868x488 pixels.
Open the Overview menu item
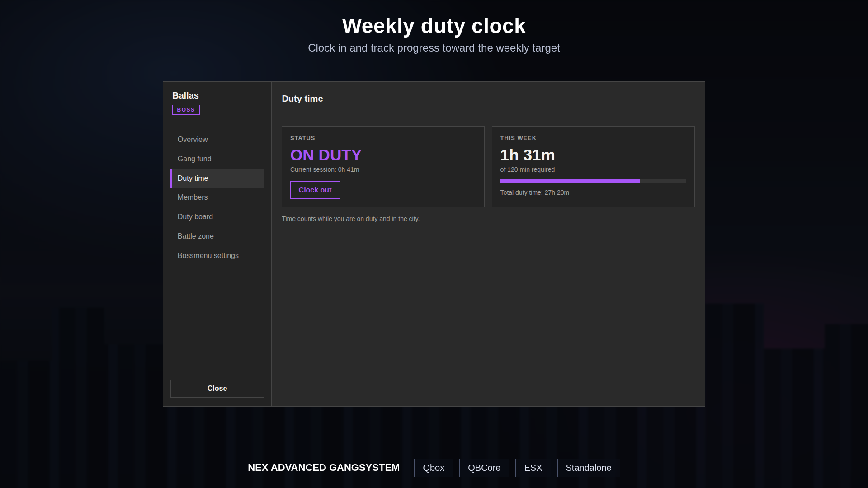[x=217, y=140]
